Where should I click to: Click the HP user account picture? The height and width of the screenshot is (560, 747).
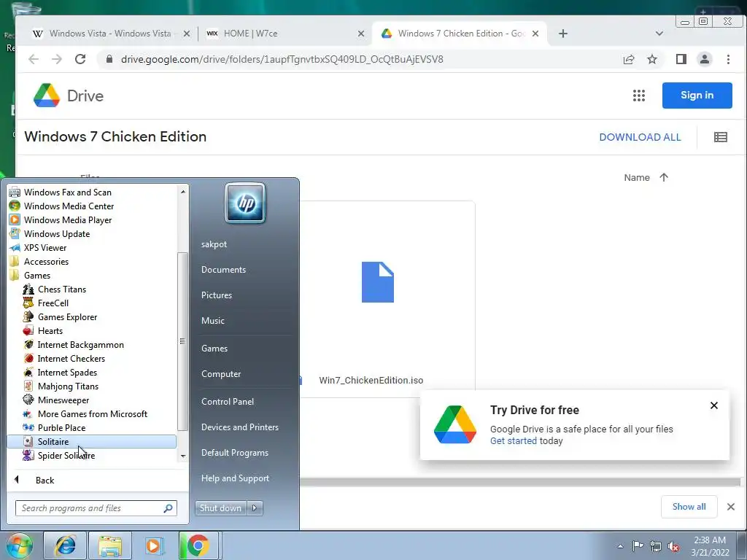pos(245,203)
